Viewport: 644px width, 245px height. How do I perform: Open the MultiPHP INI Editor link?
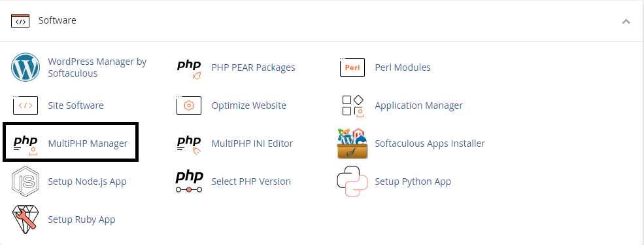[x=252, y=143]
